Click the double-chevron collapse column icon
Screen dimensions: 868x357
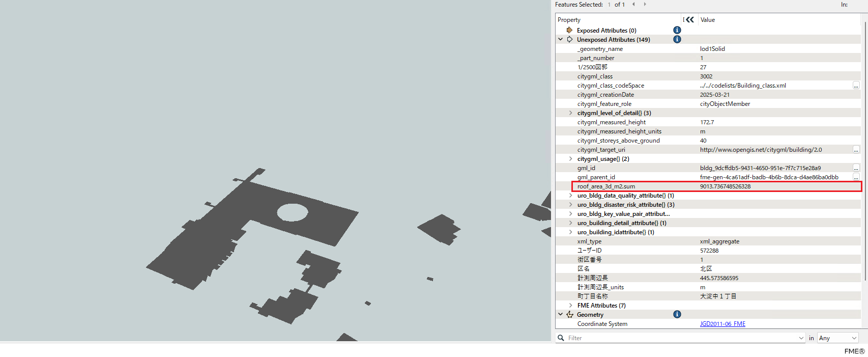click(689, 20)
